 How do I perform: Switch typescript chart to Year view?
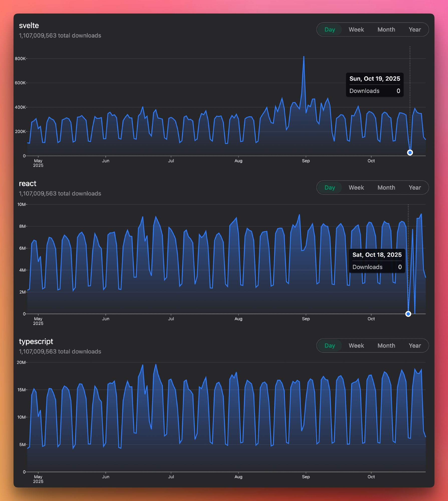coord(415,346)
